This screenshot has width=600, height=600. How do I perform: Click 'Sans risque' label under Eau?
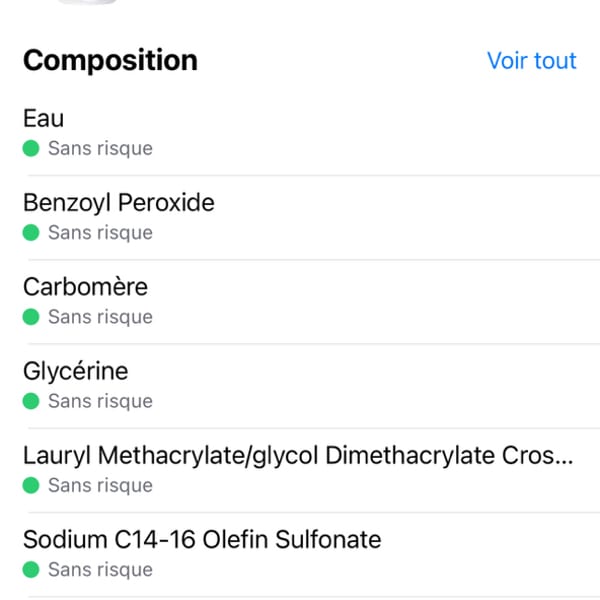click(x=100, y=148)
